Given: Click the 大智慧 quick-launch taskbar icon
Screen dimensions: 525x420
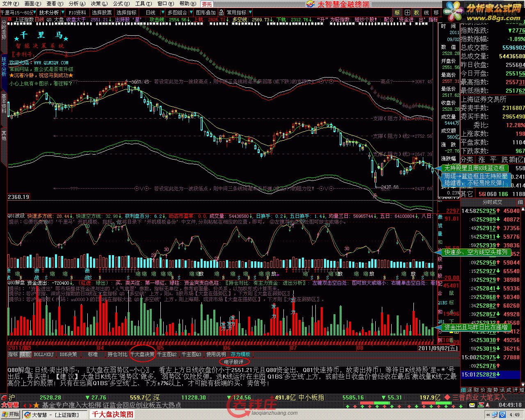Looking at the screenshot, I should pos(27,415).
